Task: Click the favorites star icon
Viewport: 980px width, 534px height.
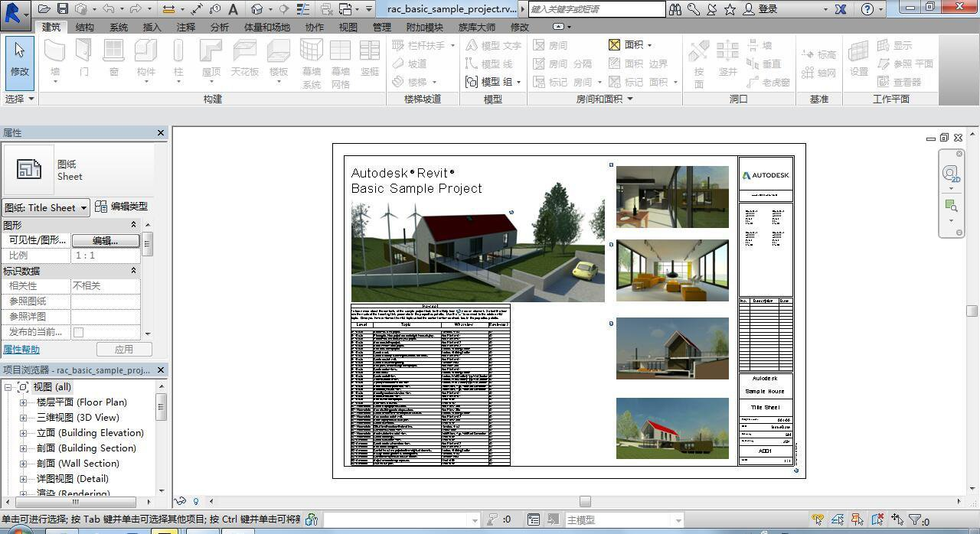Action: pyautogui.click(x=730, y=9)
